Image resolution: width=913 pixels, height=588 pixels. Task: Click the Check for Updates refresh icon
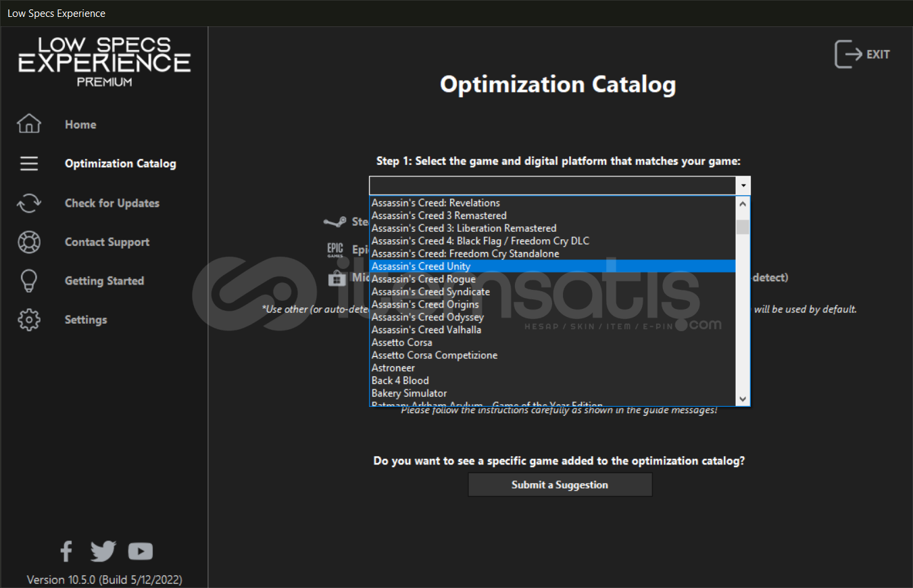pos(29,203)
